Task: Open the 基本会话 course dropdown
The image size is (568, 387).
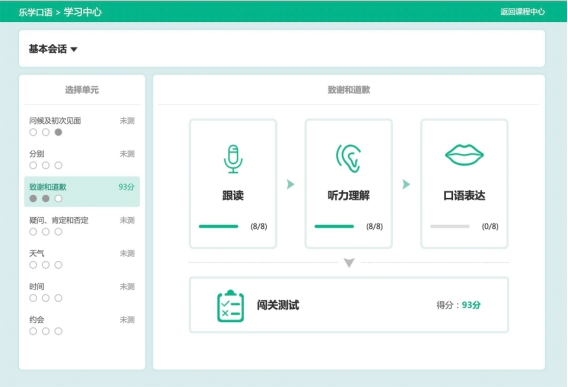Action: 53,49
